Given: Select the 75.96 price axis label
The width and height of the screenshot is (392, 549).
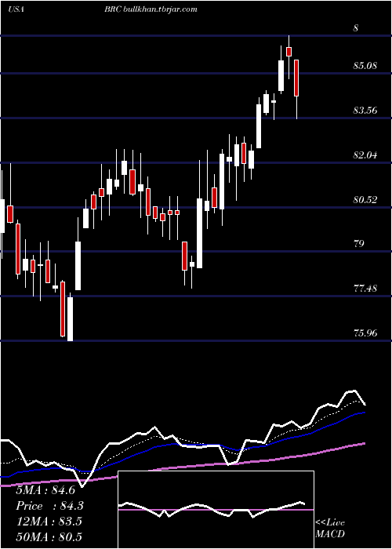Looking at the screenshot, I should (x=365, y=333).
